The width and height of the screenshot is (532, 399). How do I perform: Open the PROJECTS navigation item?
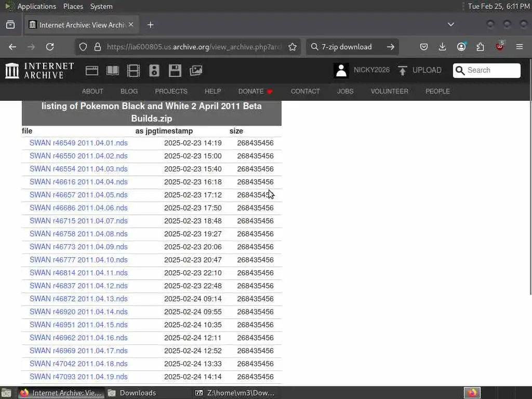pyautogui.click(x=171, y=91)
